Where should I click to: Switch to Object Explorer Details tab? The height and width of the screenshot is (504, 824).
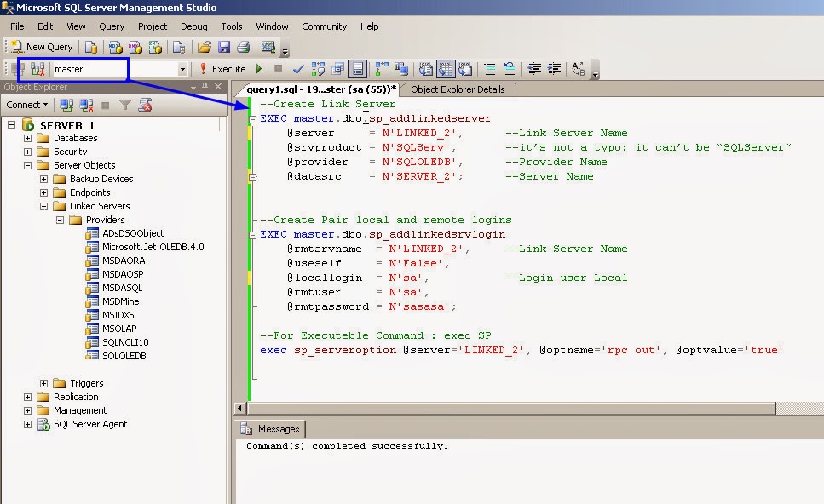click(x=458, y=89)
